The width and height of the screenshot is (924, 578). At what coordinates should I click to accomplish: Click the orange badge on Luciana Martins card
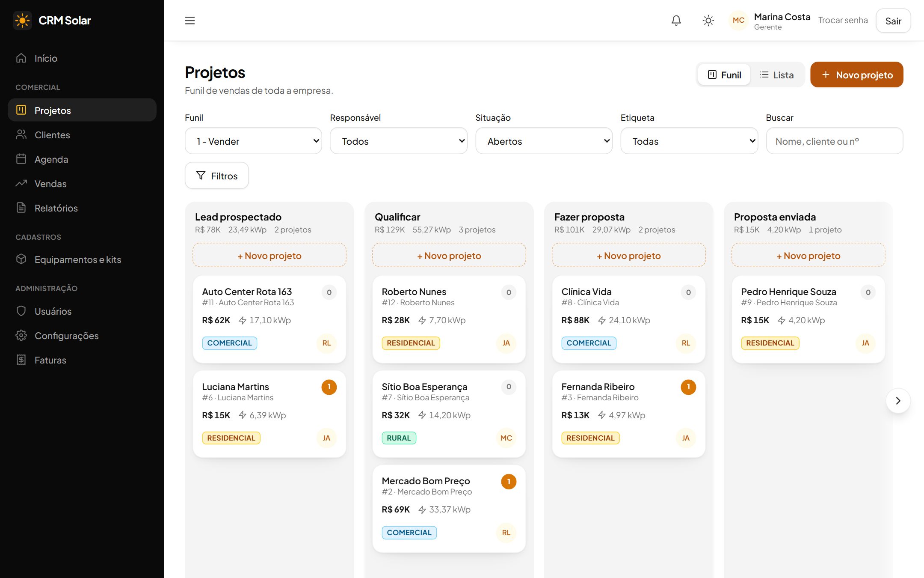coord(329,387)
